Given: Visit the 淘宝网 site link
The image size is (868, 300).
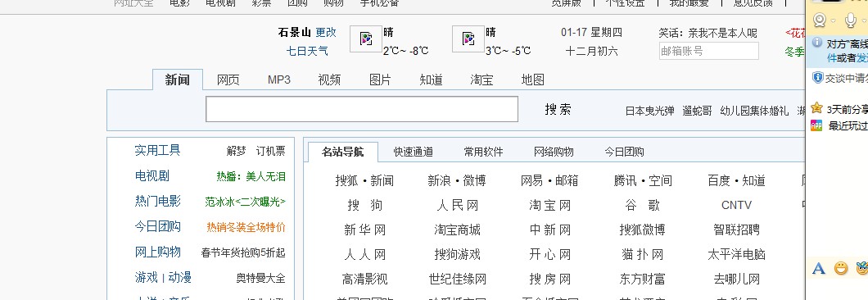Looking at the screenshot, I should (549, 206).
